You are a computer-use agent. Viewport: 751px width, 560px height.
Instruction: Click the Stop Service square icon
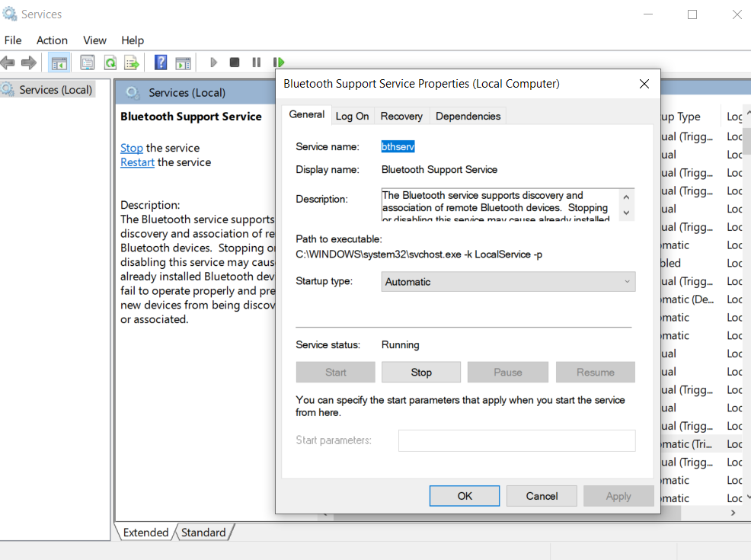[234, 62]
